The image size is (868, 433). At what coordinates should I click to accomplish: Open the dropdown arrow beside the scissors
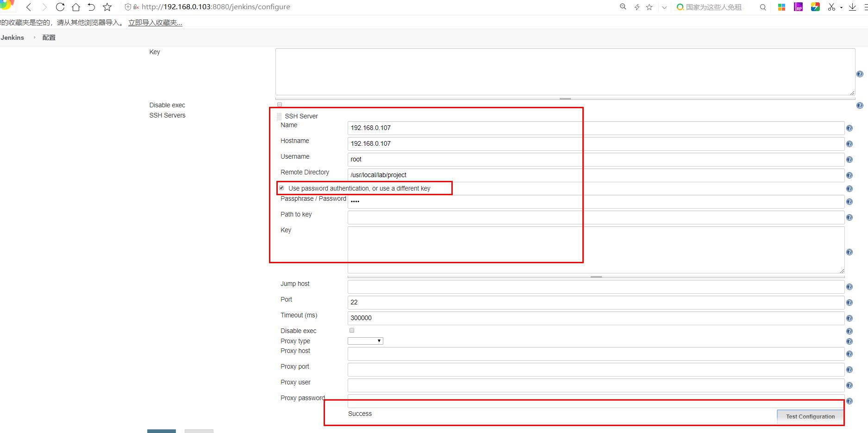tap(841, 7)
